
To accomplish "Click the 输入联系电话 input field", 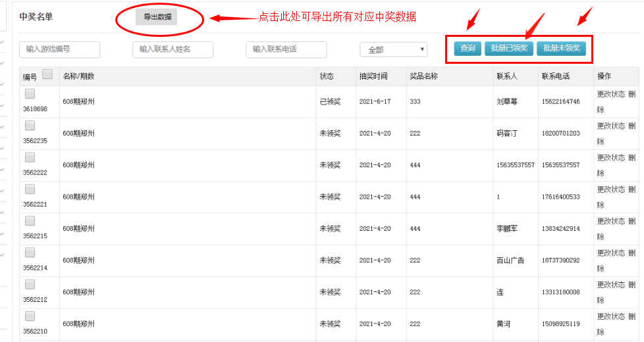I will point(286,49).
